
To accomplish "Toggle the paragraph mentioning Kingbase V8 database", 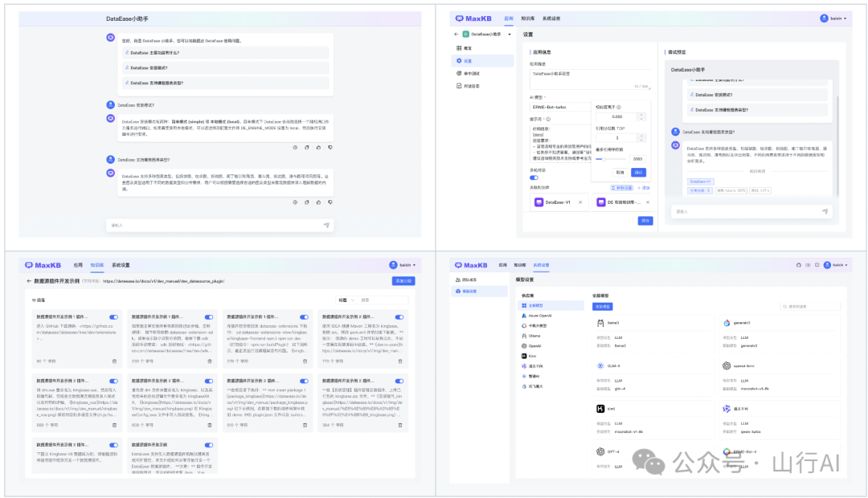I will (x=114, y=445).
